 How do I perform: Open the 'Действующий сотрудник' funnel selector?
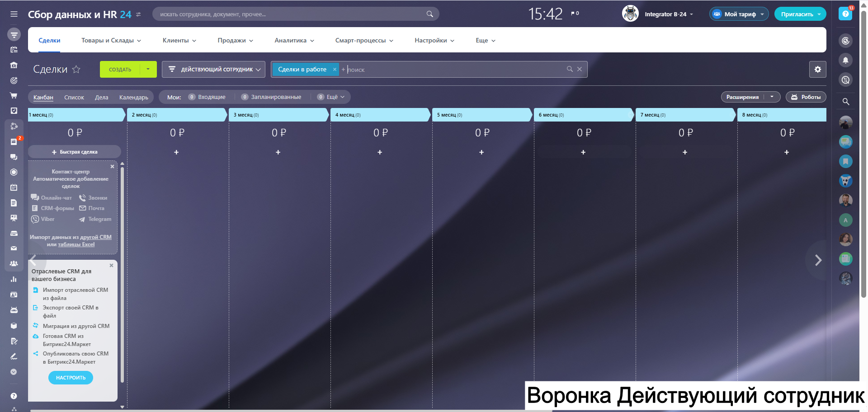click(213, 69)
